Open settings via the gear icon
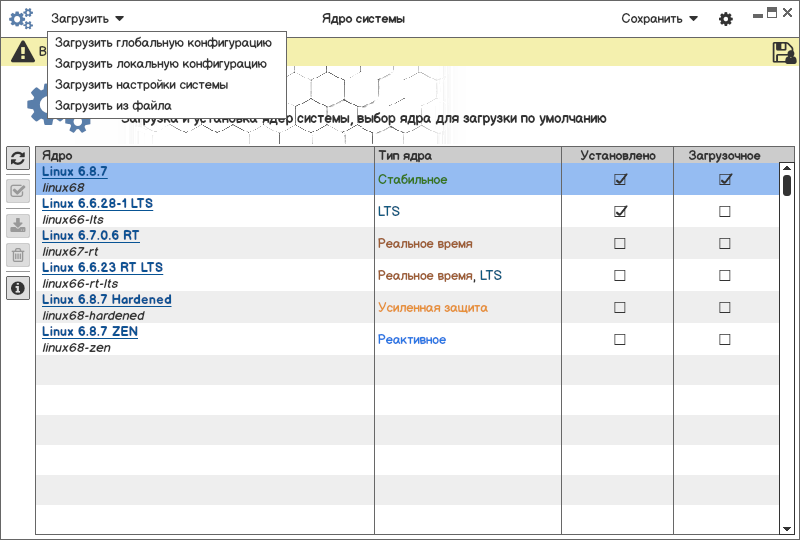The width and height of the screenshot is (800, 540). 726,19
